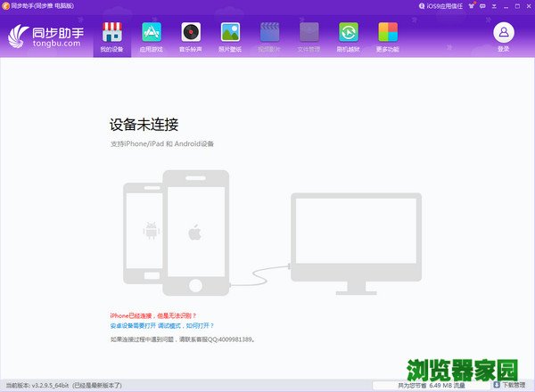Show 更多功能 more features
The image size is (535, 392).
pyautogui.click(x=387, y=37)
